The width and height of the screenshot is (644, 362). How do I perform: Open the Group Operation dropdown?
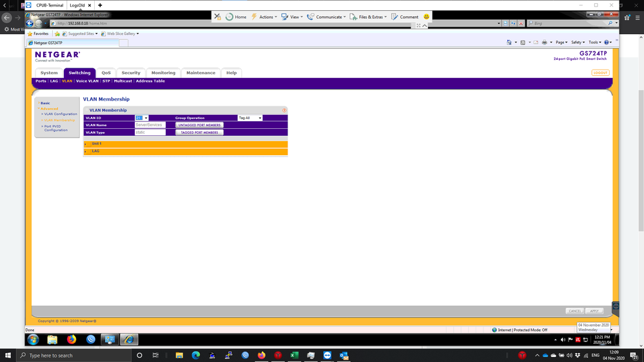tap(249, 118)
